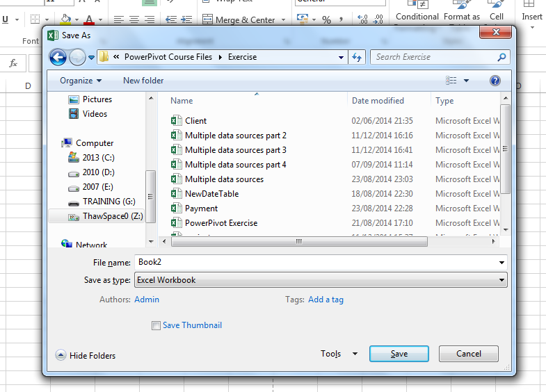Click the Font Color A icon
The height and width of the screenshot is (392, 546).
point(89,19)
